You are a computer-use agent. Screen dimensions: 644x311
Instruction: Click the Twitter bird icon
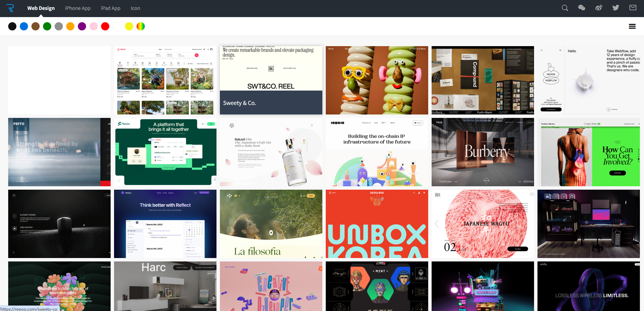(616, 8)
